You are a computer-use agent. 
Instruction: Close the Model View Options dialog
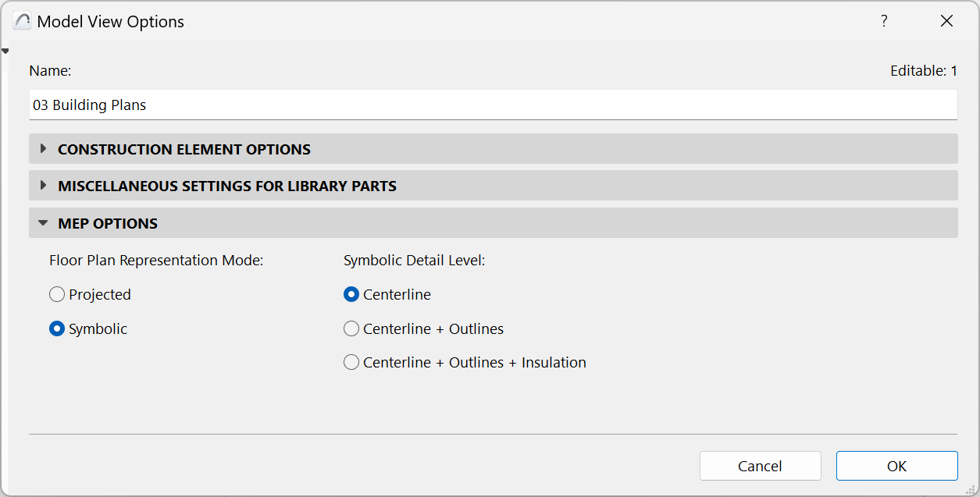946,22
